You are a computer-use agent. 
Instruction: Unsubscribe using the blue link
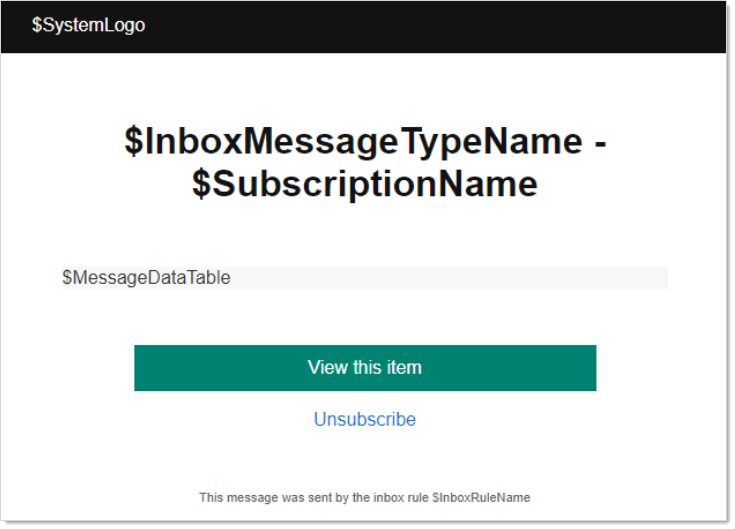click(x=365, y=419)
